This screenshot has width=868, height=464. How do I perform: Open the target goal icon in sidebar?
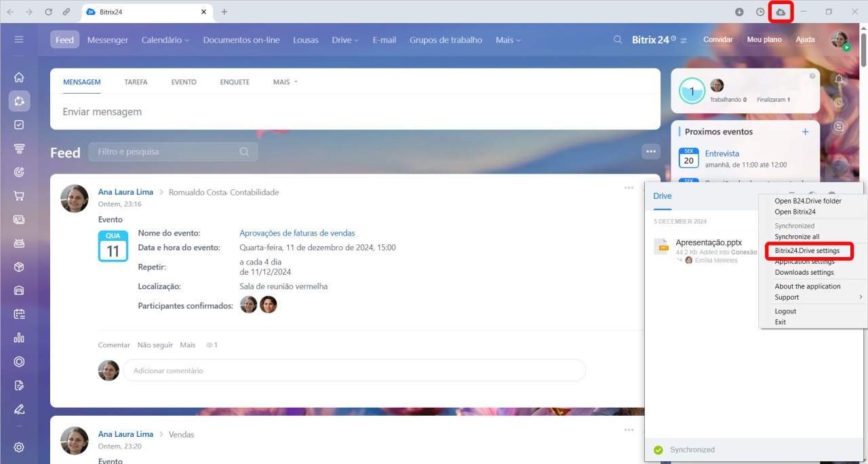(x=19, y=172)
